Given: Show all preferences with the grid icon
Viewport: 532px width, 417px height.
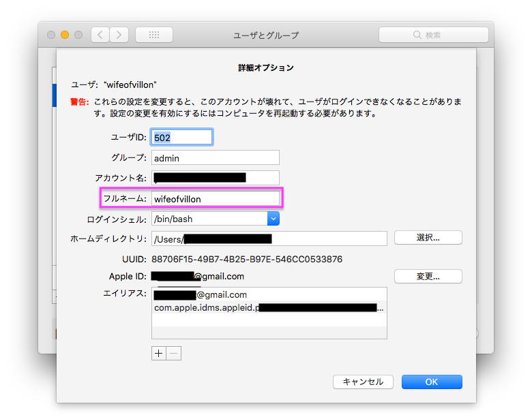Looking at the screenshot, I should pyautogui.click(x=154, y=35).
